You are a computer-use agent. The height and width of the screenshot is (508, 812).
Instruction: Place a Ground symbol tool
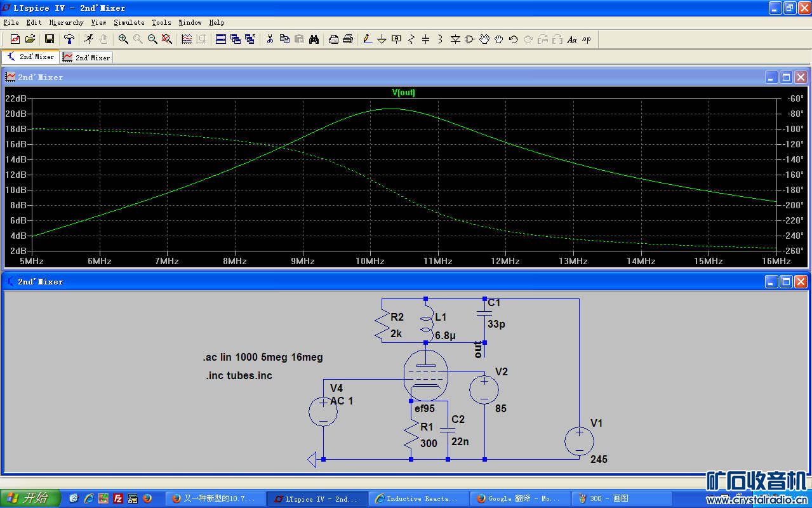coord(382,39)
